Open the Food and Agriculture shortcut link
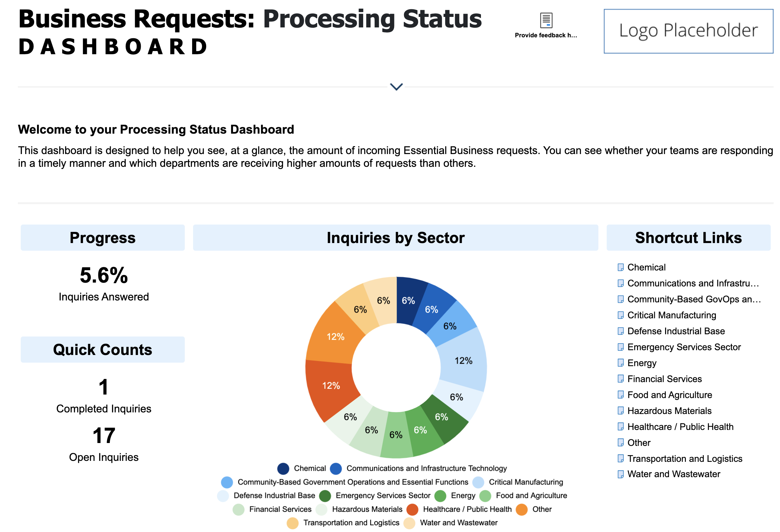Image resolution: width=780 pixels, height=532 pixels. [x=669, y=395]
